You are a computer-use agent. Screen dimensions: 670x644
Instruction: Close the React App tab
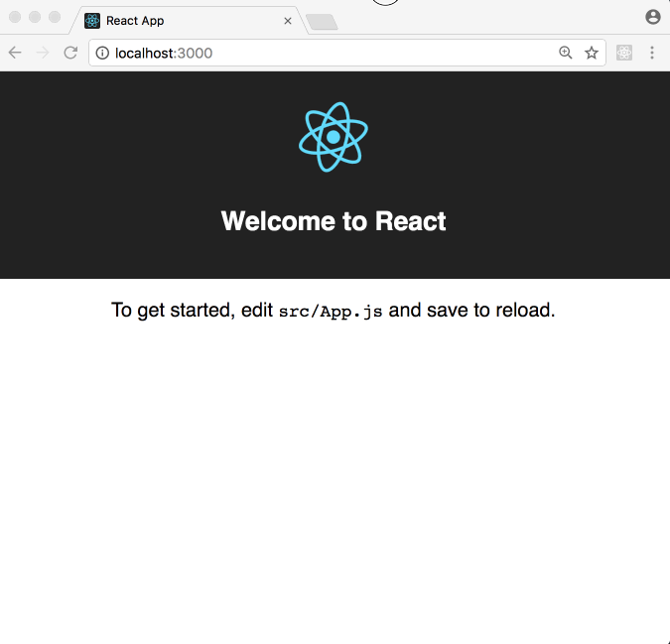pos(288,21)
